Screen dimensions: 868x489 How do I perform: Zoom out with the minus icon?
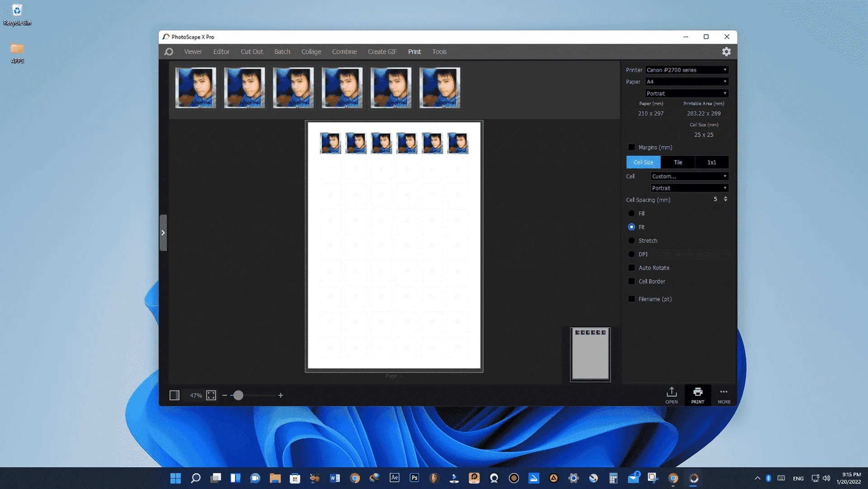pos(225,395)
